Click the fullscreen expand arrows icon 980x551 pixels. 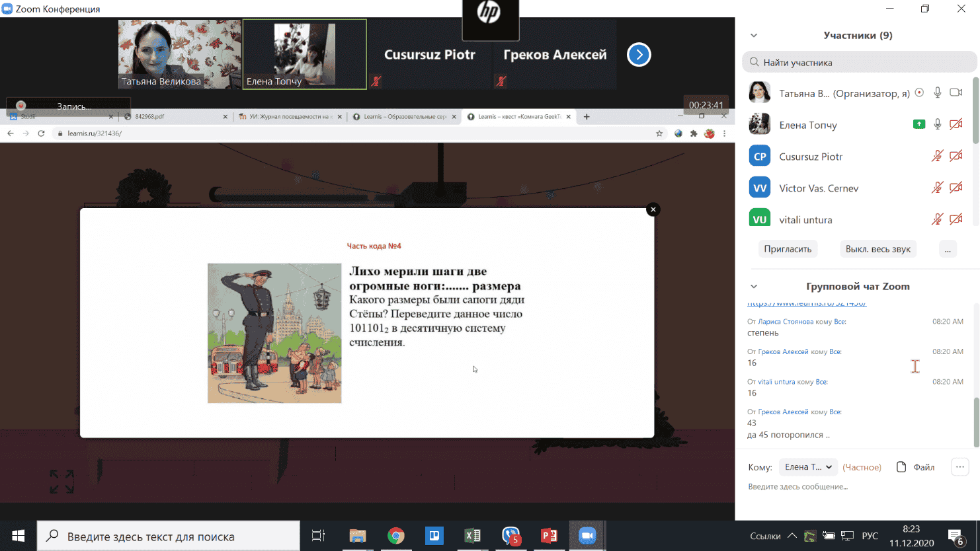coord(61,482)
